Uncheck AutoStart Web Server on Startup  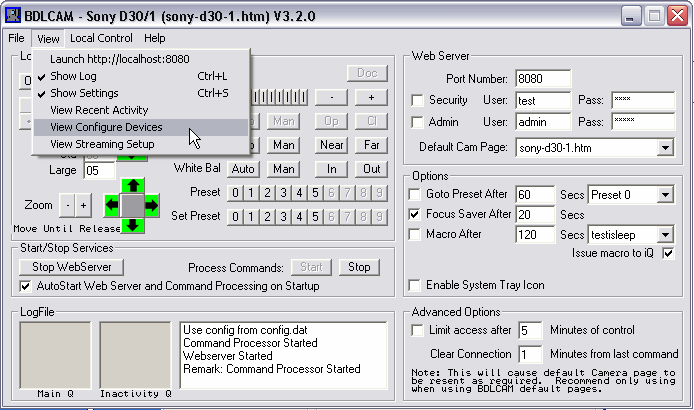click(x=25, y=286)
